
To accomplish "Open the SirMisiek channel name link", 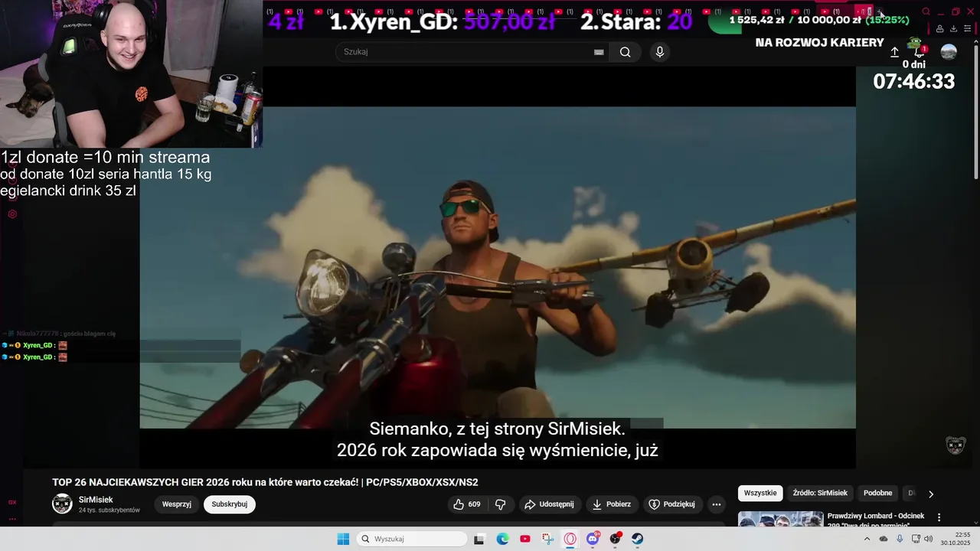I will tap(96, 500).
